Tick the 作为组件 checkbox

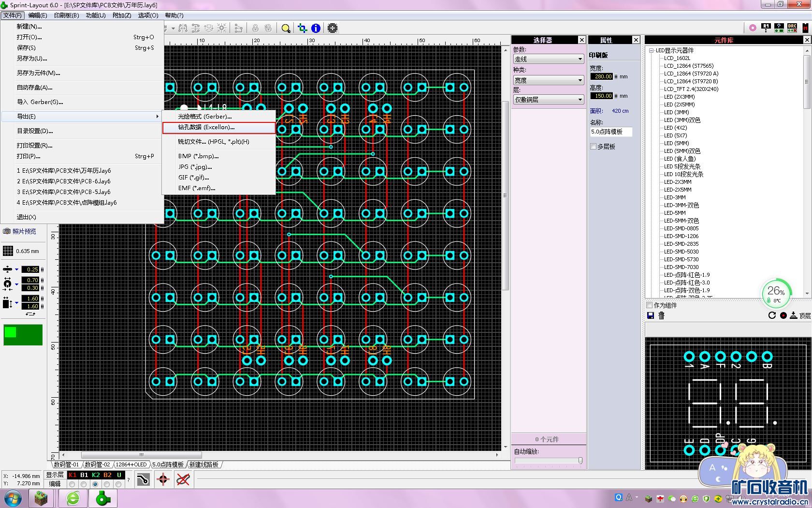click(650, 305)
